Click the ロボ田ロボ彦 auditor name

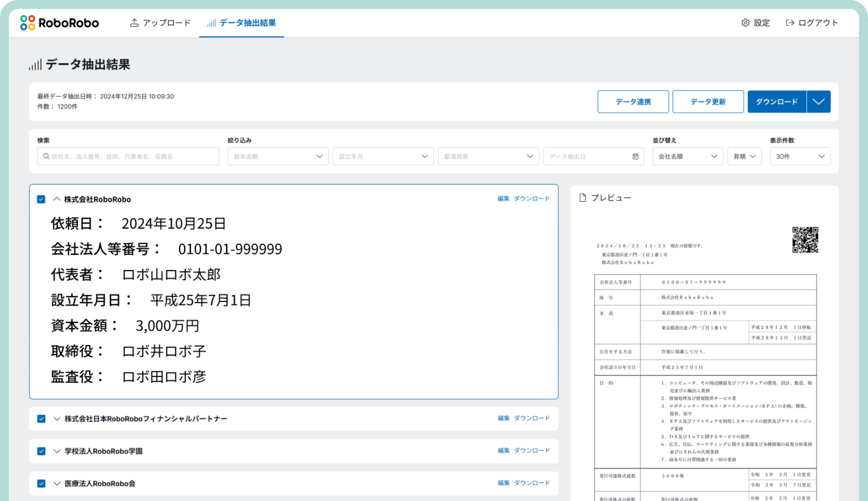[x=164, y=377]
